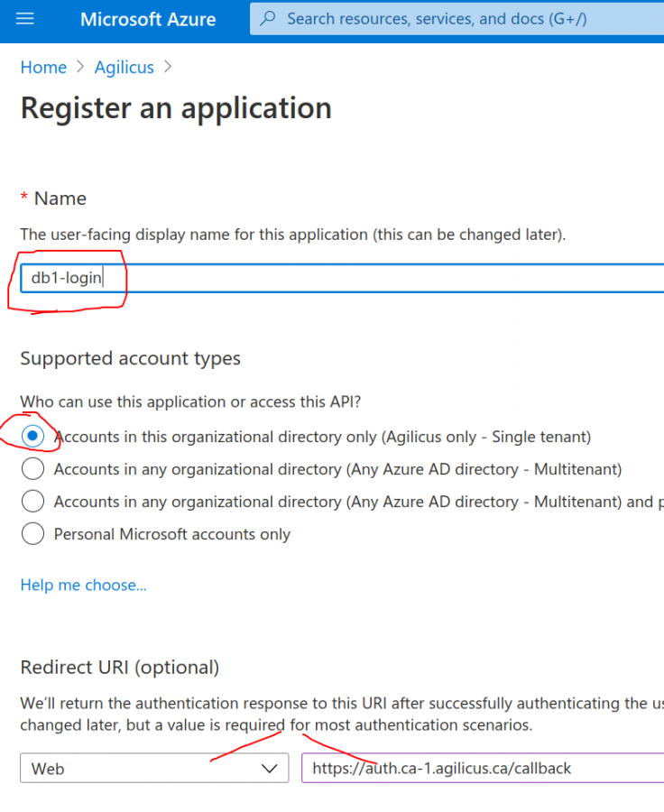
Task: Click the Name field containing db1-login
Action: coord(342,278)
